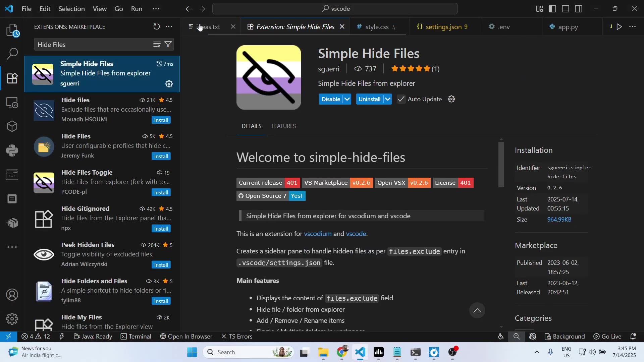Open the sguerri publisher link
The width and height of the screenshot is (644, 362).
coord(329,69)
